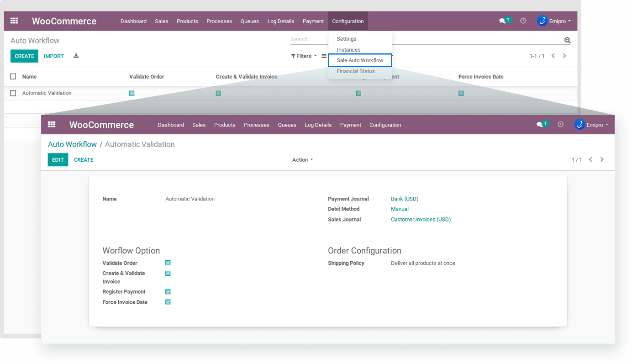Open the activities clock icon in the back list window
This screenshot has width=632, height=364.
coord(523,21)
